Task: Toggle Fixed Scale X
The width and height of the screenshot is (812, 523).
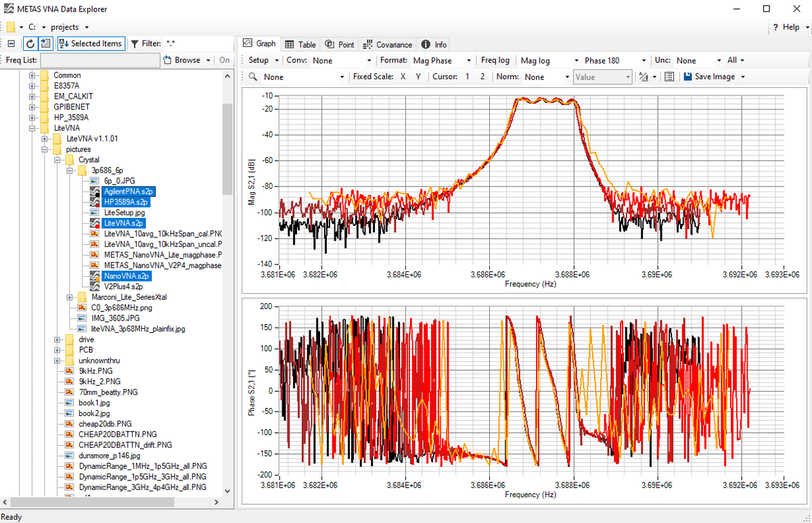Action: [x=403, y=76]
